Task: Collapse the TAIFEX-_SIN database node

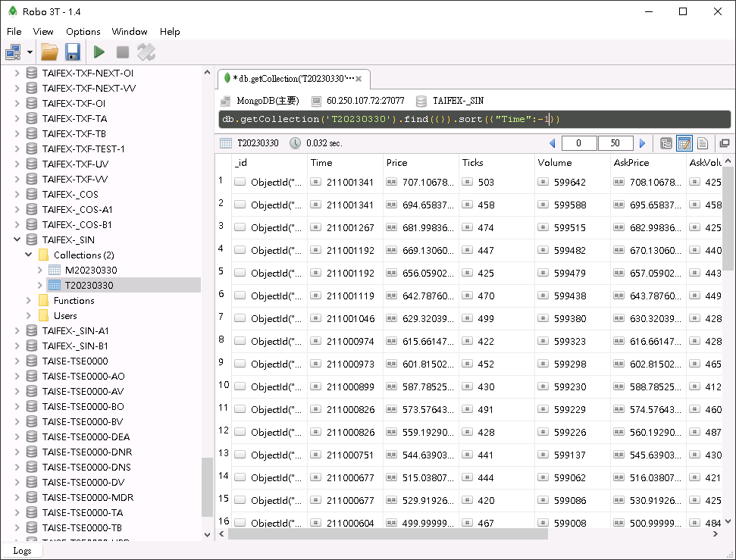Action: click(17, 239)
